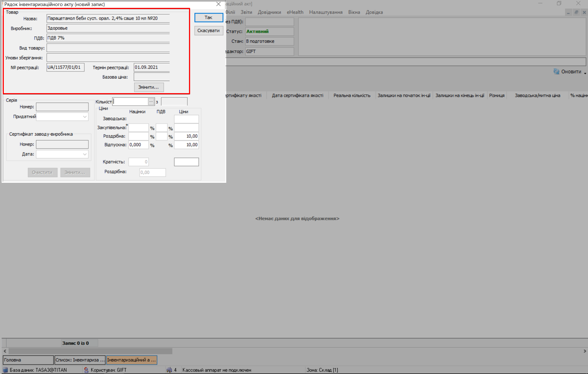Open the Оновити dropdown arrow

tap(585, 73)
